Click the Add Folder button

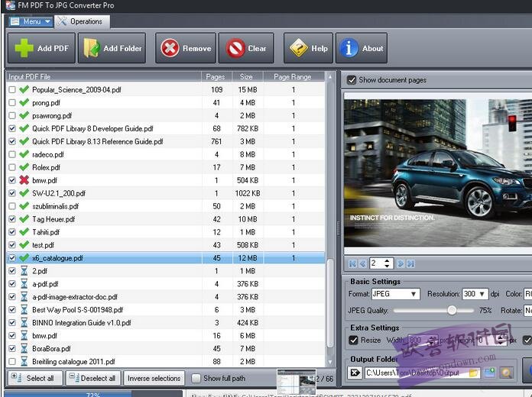coord(112,48)
